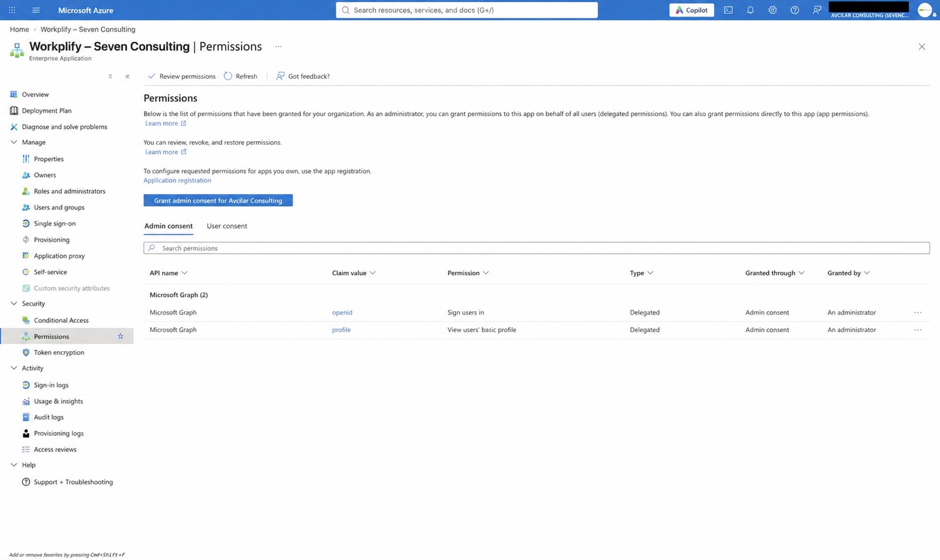
Task: Sort by the Type column
Action: [x=641, y=273]
